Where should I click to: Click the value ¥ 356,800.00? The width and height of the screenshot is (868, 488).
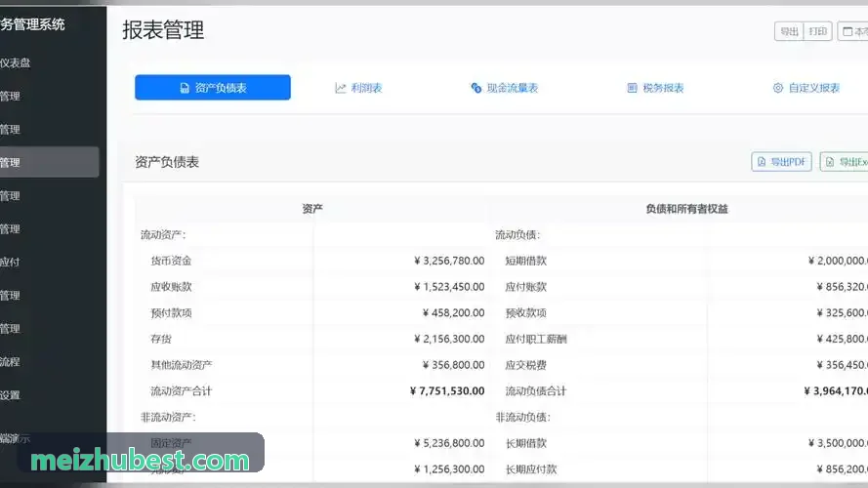(x=453, y=365)
